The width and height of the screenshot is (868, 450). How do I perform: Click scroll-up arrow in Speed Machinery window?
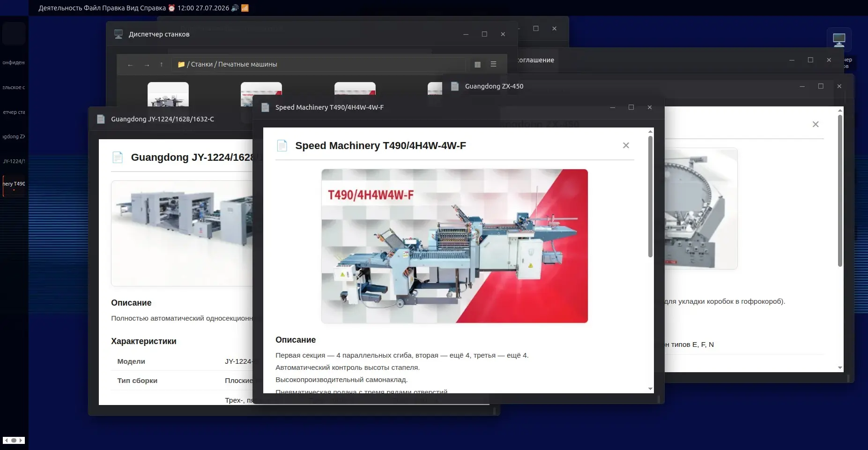click(x=650, y=132)
